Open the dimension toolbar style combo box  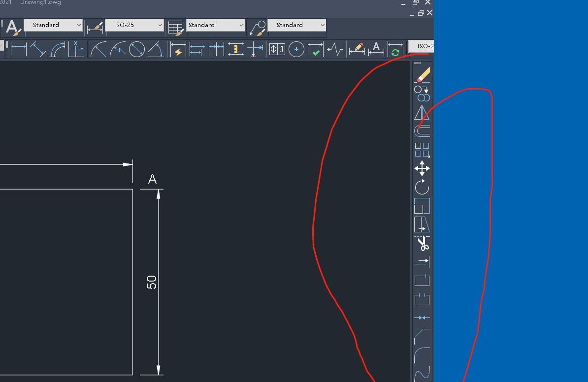coord(421,46)
